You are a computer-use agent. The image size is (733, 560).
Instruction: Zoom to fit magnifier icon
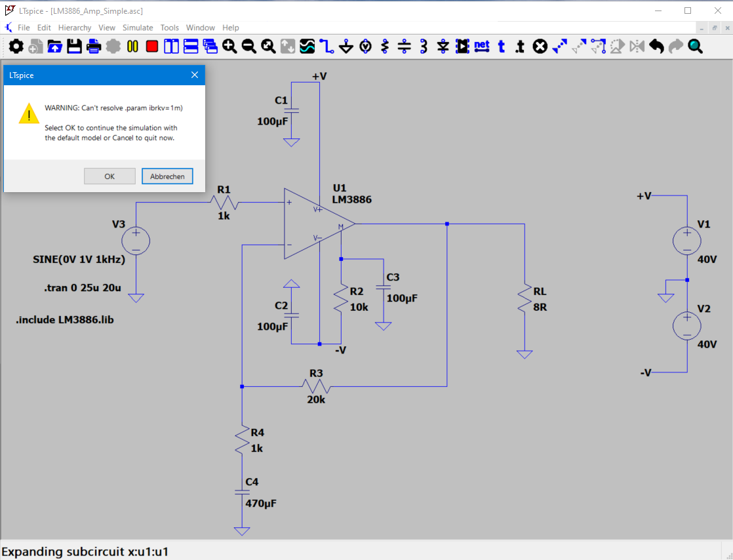pyautogui.click(x=268, y=47)
